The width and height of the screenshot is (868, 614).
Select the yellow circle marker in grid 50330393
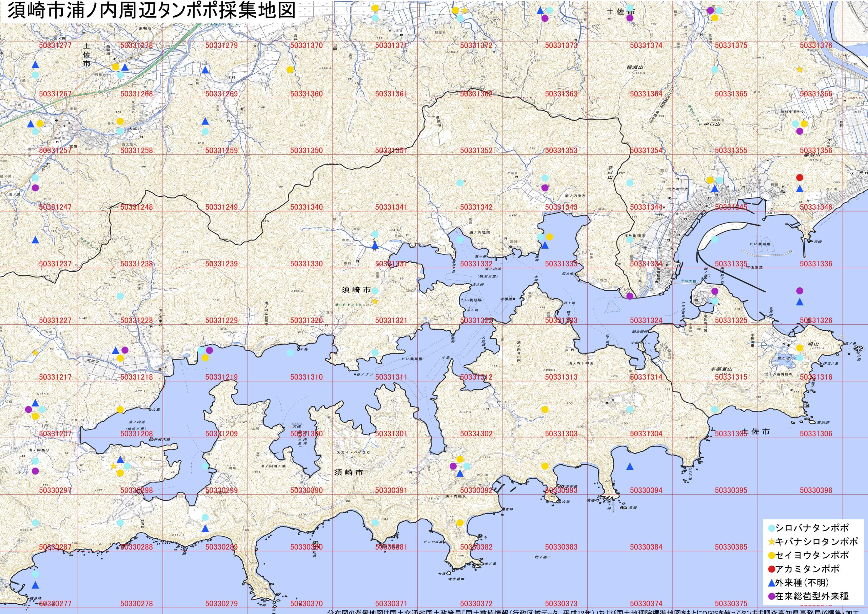(x=545, y=466)
